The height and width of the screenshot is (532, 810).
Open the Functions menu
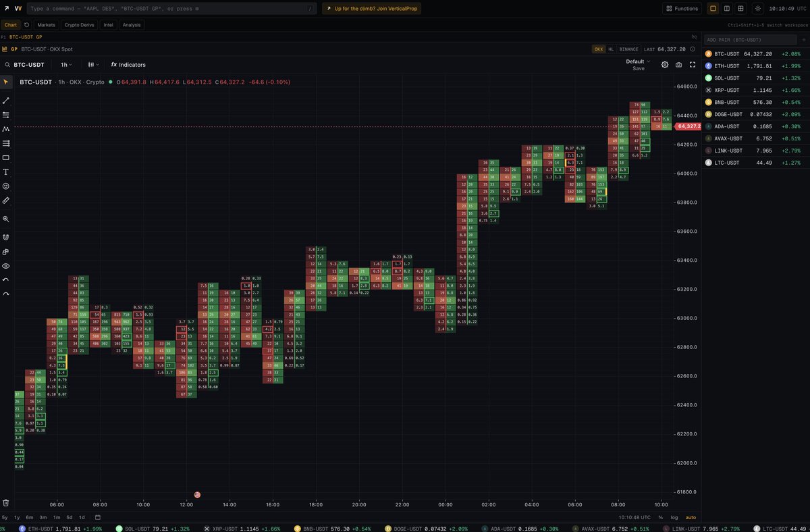pos(682,9)
